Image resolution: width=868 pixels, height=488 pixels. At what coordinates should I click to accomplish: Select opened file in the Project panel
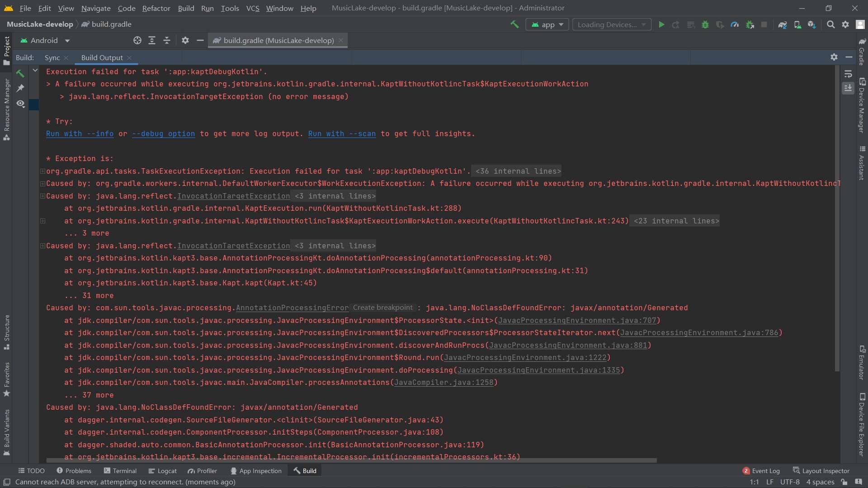137,40
